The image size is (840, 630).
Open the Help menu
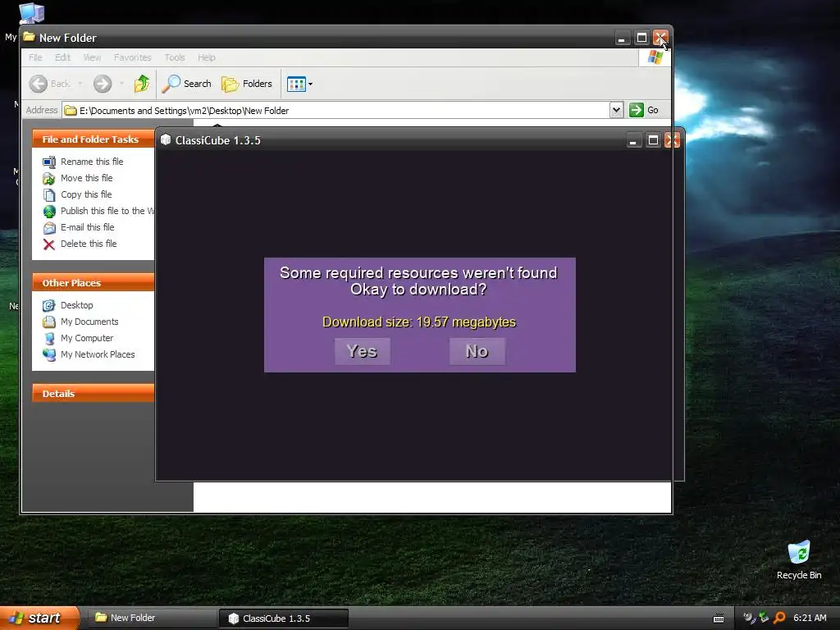206,57
